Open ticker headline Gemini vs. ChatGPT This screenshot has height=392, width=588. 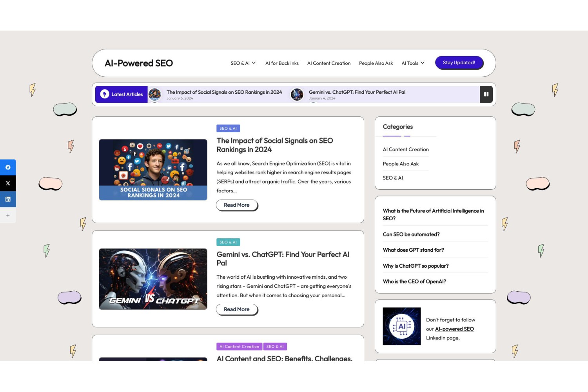[357, 92]
